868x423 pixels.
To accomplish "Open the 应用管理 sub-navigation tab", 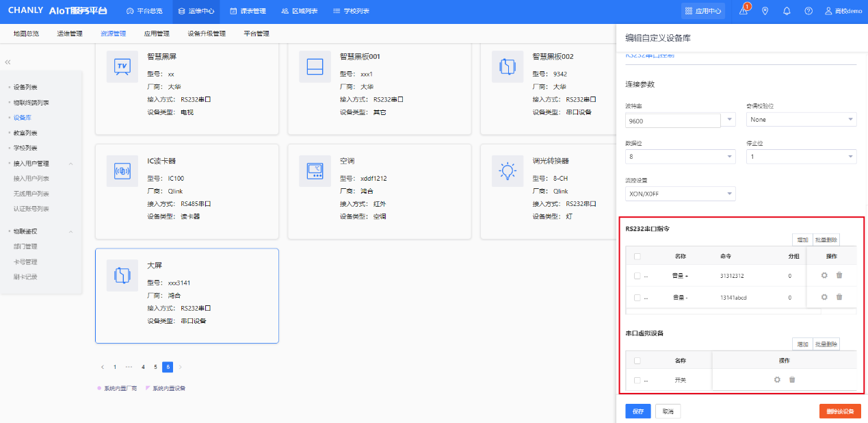I will pyautogui.click(x=157, y=34).
